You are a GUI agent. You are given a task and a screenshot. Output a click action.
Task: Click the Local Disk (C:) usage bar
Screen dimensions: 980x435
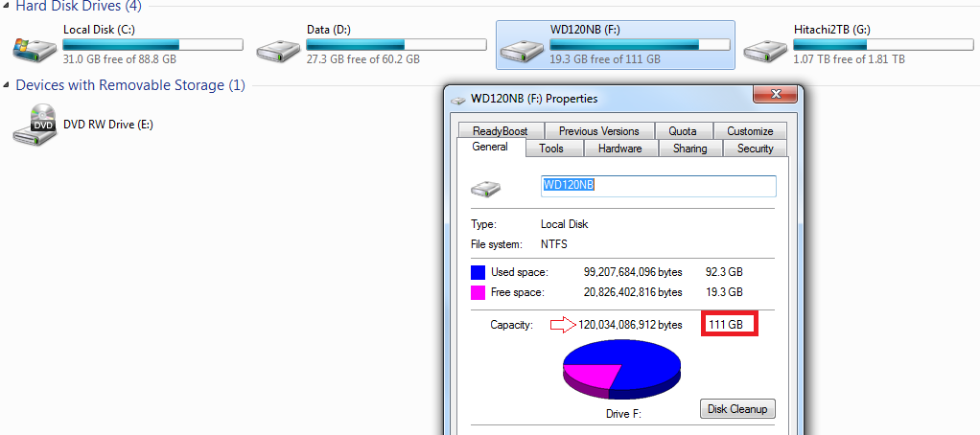click(152, 45)
